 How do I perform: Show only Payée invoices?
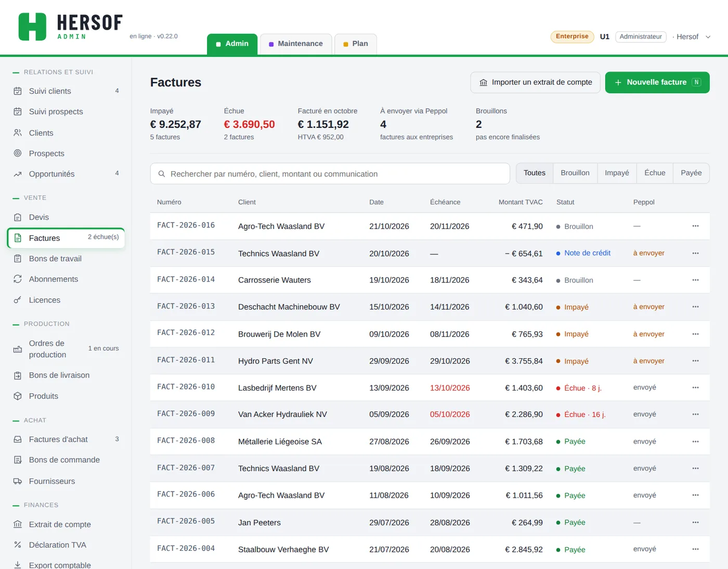pos(691,173)
